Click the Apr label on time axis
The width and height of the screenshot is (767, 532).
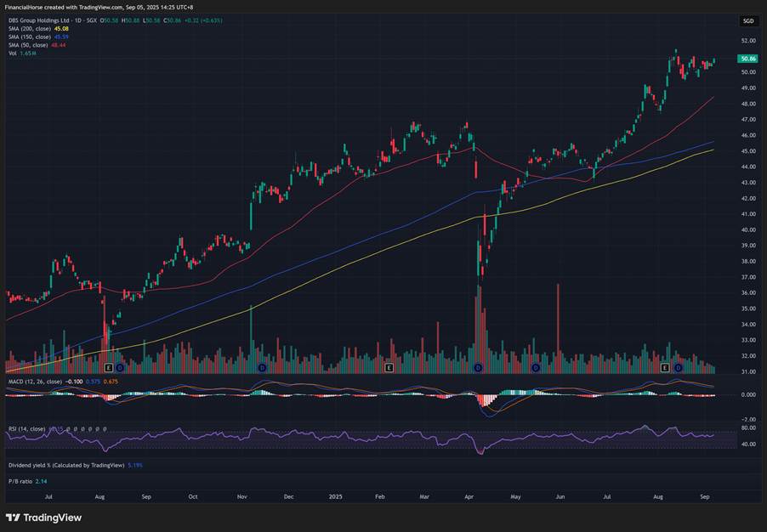469,497
